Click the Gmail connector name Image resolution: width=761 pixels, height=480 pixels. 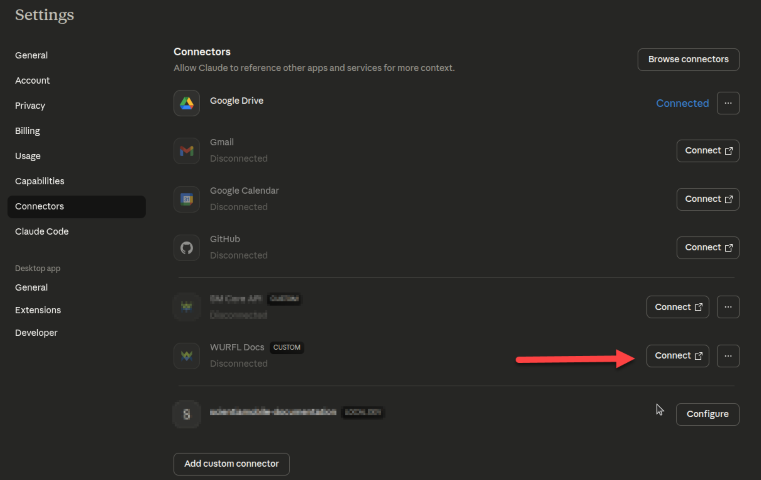click(222, 142)
